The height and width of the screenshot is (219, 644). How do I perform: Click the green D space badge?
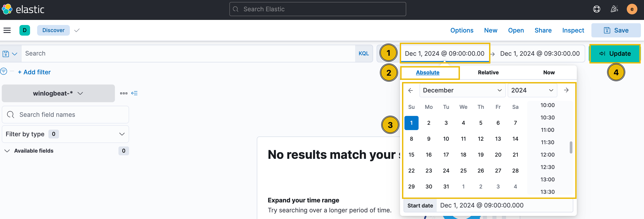click(x=25, y=30)
